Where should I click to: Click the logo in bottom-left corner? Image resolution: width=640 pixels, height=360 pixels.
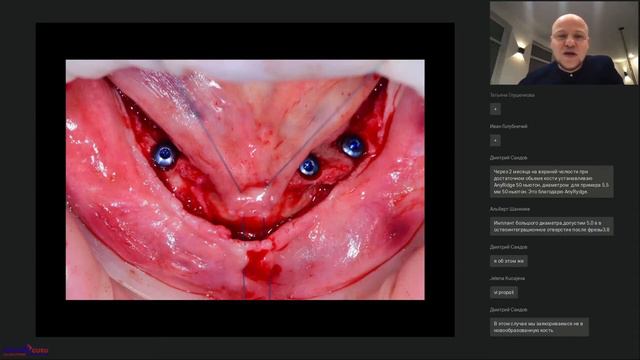pyautogui.click(x=25, y=350)
